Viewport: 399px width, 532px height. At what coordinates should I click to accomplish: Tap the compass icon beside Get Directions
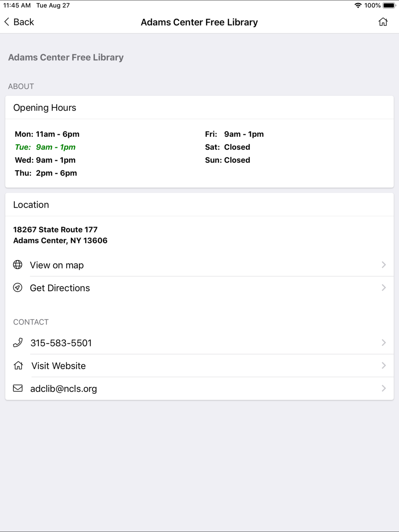pos(18,288)
